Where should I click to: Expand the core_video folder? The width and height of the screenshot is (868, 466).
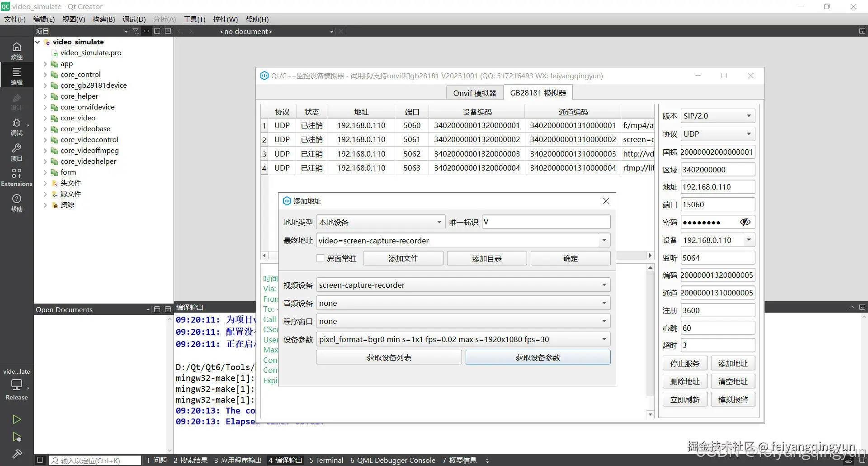pyautogui.click(x=45, y=118)
